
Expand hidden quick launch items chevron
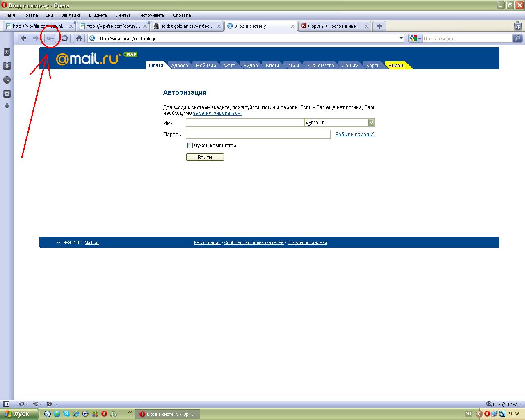130,411
